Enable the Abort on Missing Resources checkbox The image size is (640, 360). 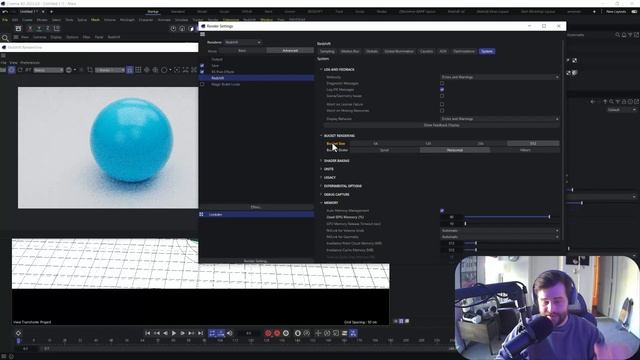click(x=442, y=111)
